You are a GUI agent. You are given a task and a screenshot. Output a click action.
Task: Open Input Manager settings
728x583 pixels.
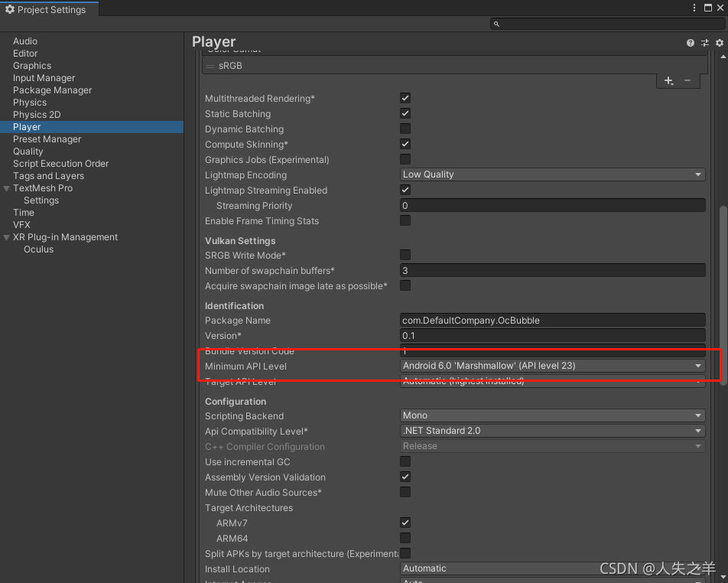point(44,78)
